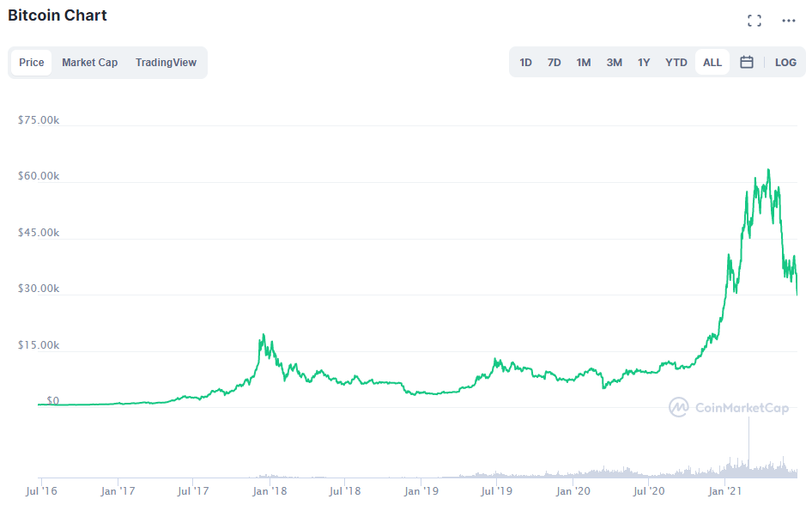Open the three-dot more options menu

[789, 21]
